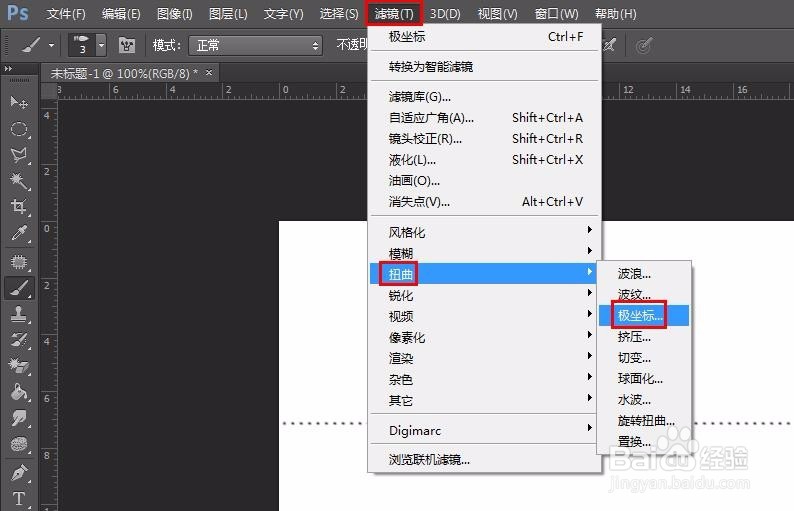The width and height of the screenshot is (794, 511).
Task: Expand the 风格化 submenu
Action: tap(485, 232)
